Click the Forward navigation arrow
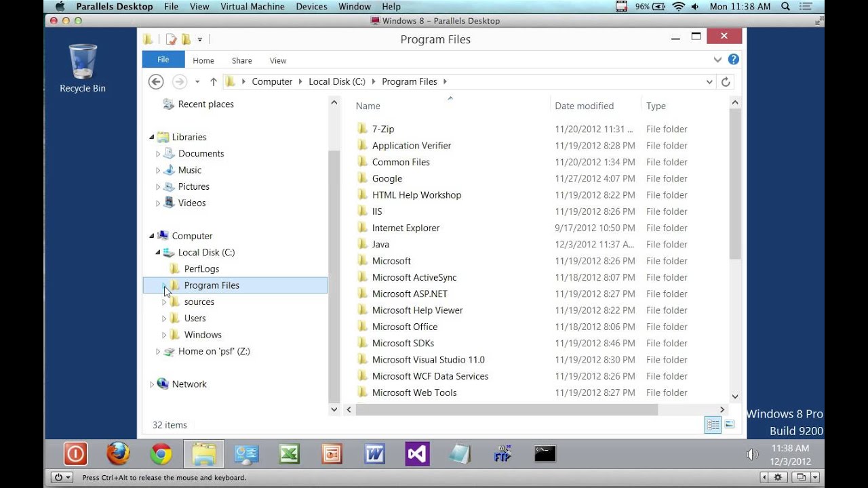This screenshot has height=488, width=868. [179, 82]
